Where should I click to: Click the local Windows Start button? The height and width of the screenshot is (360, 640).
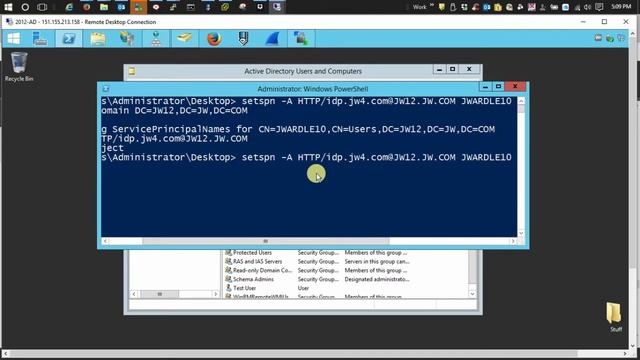[8, 7]
